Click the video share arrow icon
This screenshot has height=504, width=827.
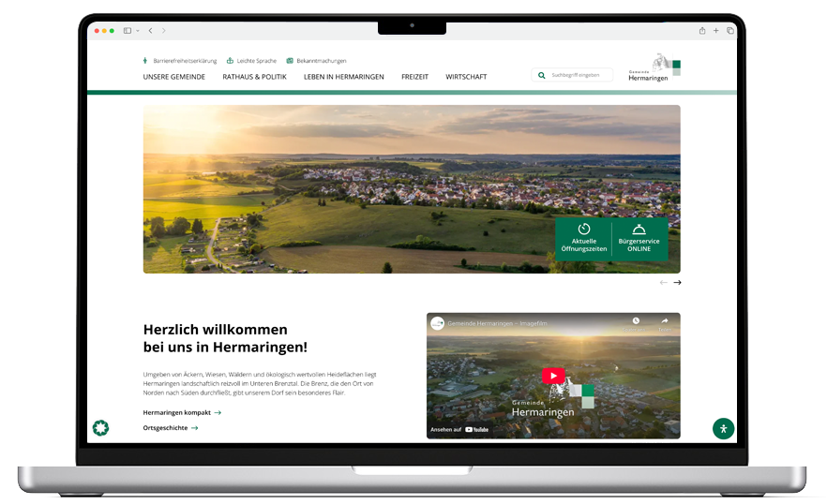pyautogui.click(x=665, y=321)
